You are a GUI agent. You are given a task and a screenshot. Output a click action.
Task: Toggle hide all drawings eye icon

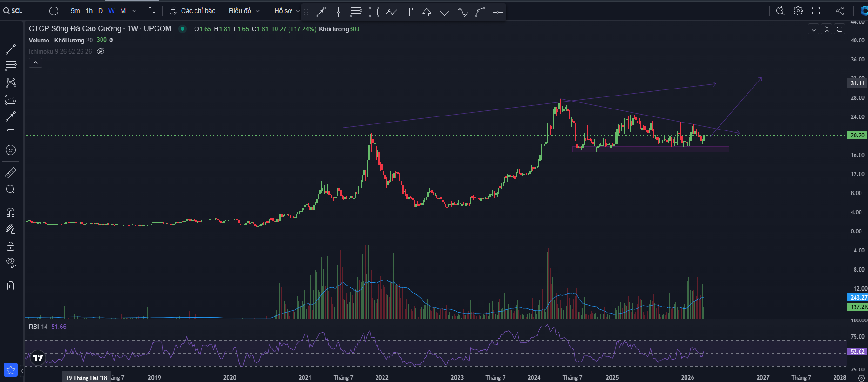pyautogui.click(x=11, y=263)
